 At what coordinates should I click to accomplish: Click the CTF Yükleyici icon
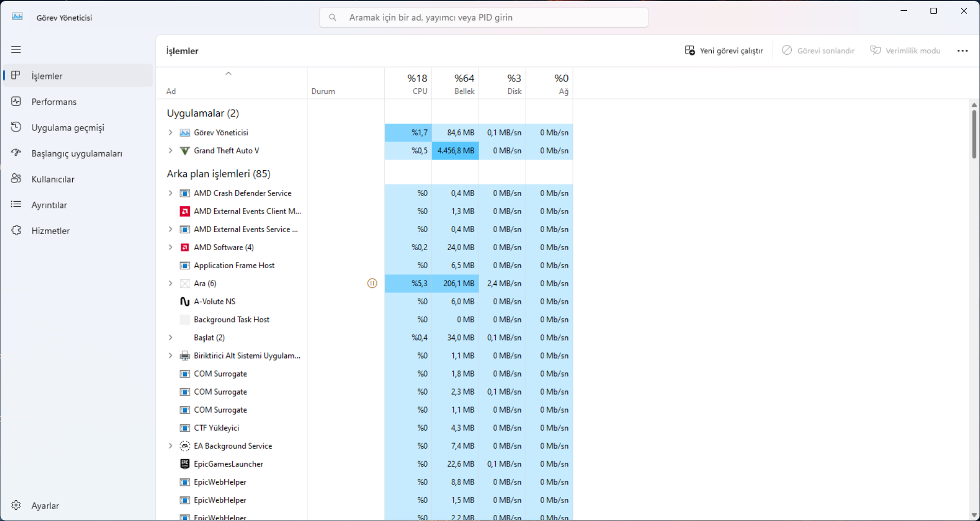(185, 428)
